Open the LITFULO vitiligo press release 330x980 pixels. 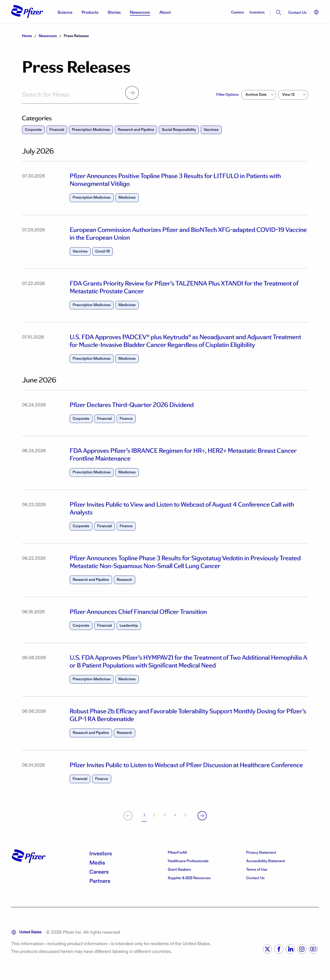(175, 180)
